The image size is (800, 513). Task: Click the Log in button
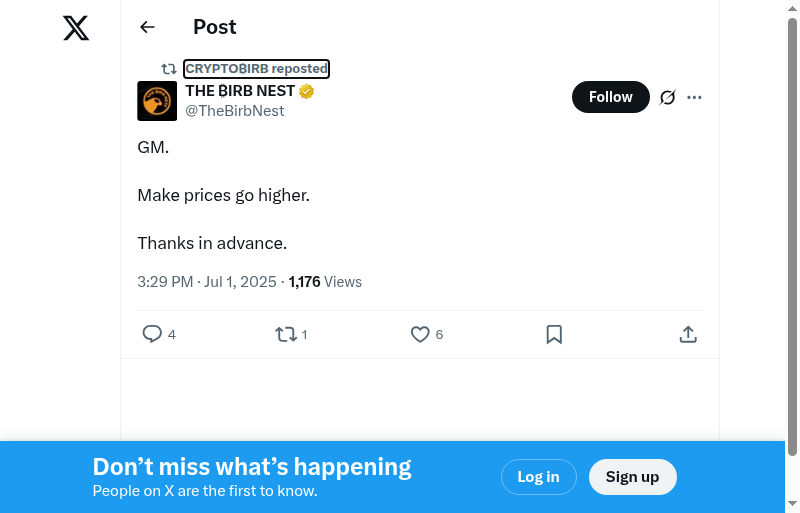(538, 477)
